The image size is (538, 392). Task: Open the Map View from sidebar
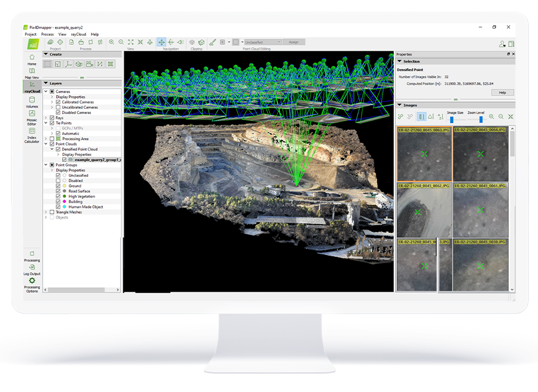point(32,72)
